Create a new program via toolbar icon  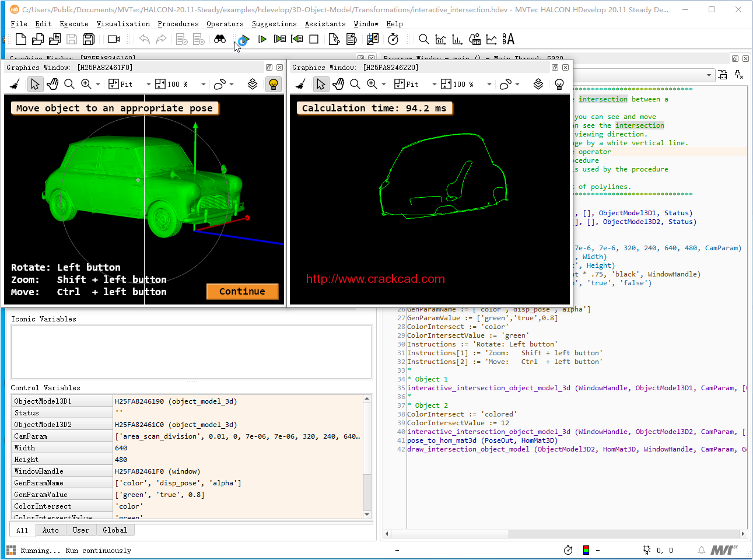pos(21,39)
